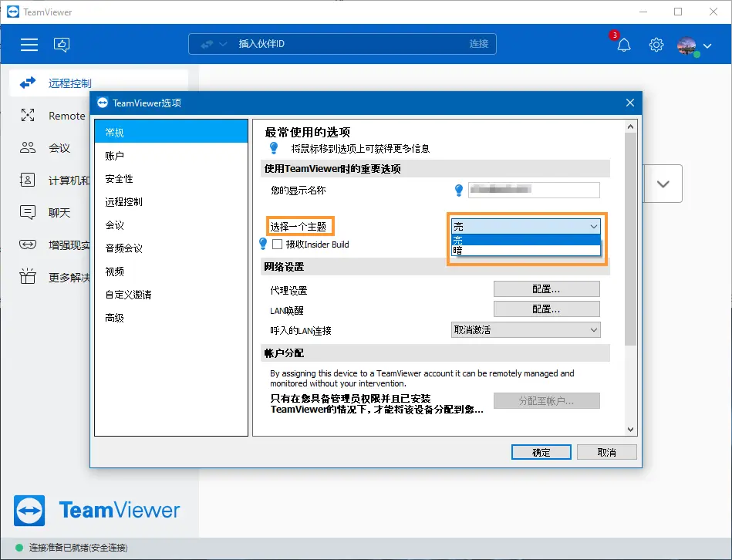Minimize the TeamViewer main window
Image resolution: width=732 pixels, height=560 pixels.
pyautogui.click(x=643, y=12)
